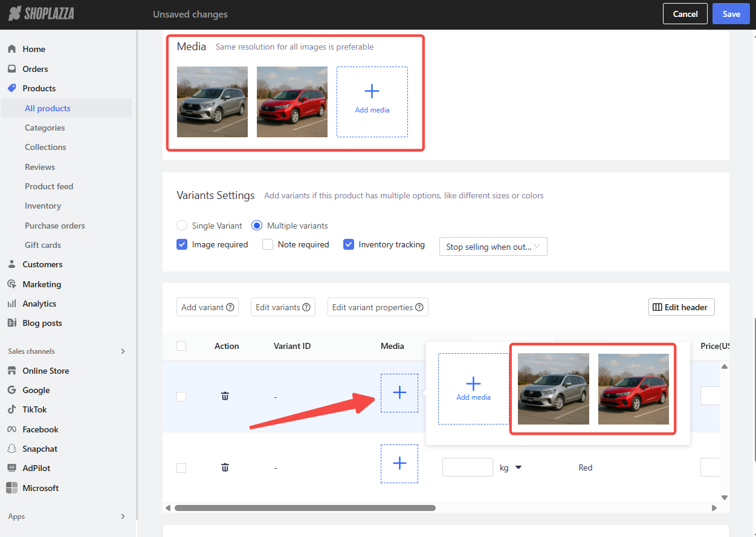Click the Edit variant properties help icon
This screenshot has width=756, height=537.
click(x=419, y=307)
